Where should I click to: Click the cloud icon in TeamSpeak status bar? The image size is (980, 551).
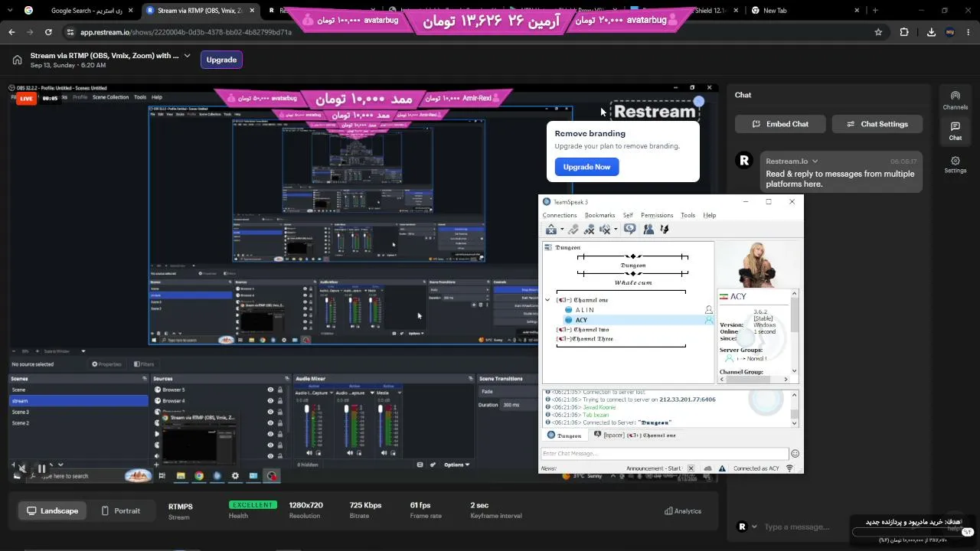click(x=708, y=468)
